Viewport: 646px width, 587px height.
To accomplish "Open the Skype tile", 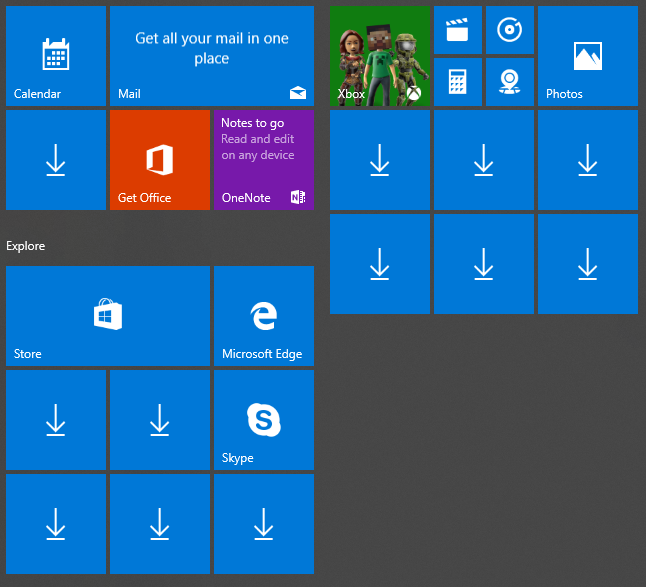I will pos(264,420).
